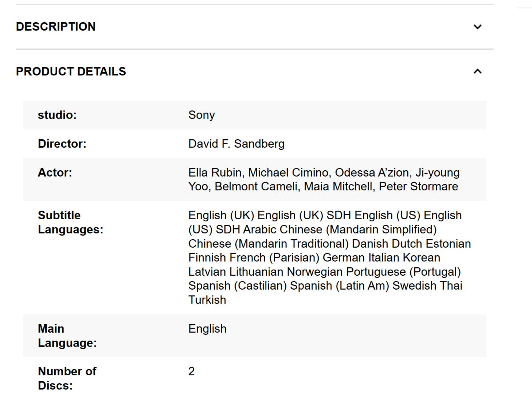Collapse the Product Details chevron arrow
532x410 pixels.
477,71
